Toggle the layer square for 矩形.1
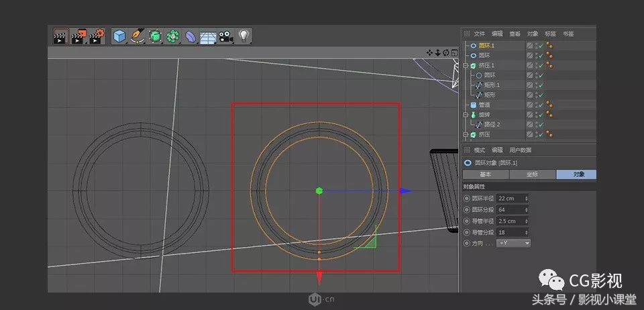Screen dimensions: 644x310 click(x=530, y=85)
